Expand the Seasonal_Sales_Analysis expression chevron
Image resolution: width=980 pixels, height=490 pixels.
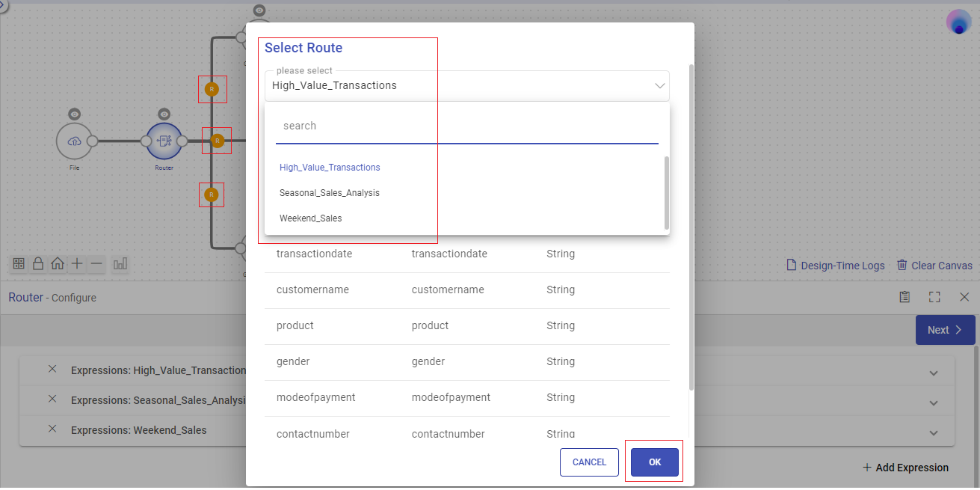pyautogui.click(x=933, y=403)
